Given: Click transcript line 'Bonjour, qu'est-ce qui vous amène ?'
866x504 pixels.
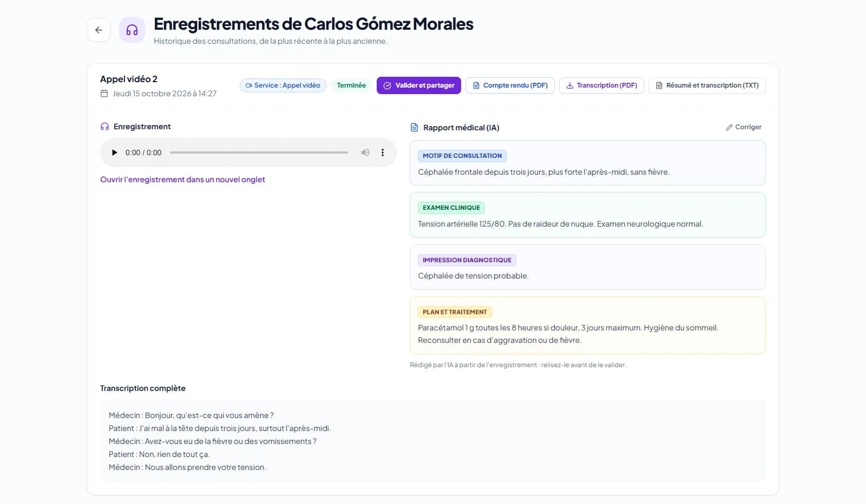Looking at the screenshot, I should [191, 415].
